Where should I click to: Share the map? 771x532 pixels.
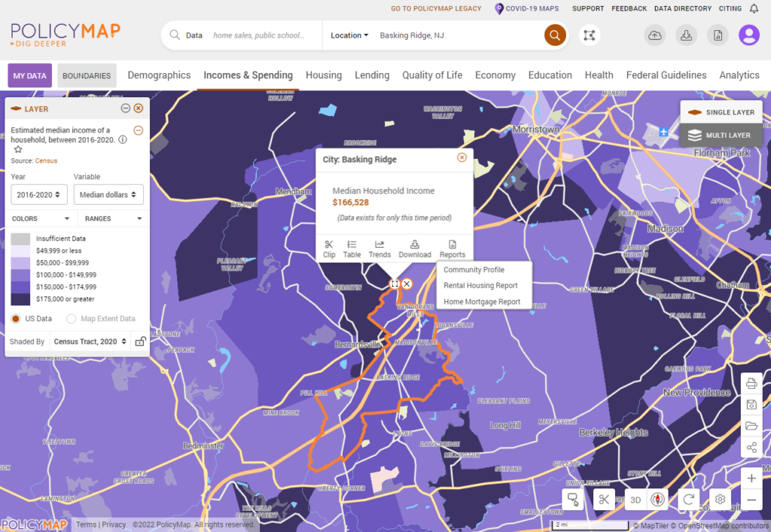coord(751,448)
